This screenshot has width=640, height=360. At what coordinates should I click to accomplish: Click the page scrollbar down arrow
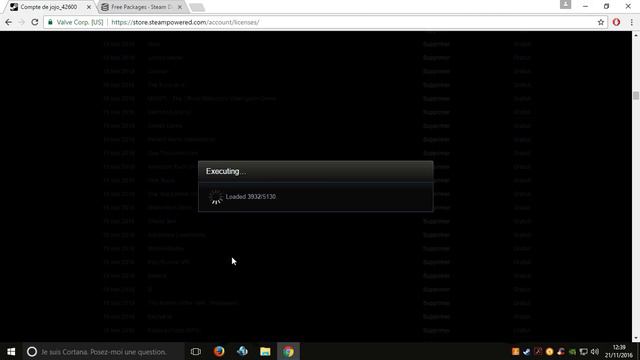tap(636, 338)
